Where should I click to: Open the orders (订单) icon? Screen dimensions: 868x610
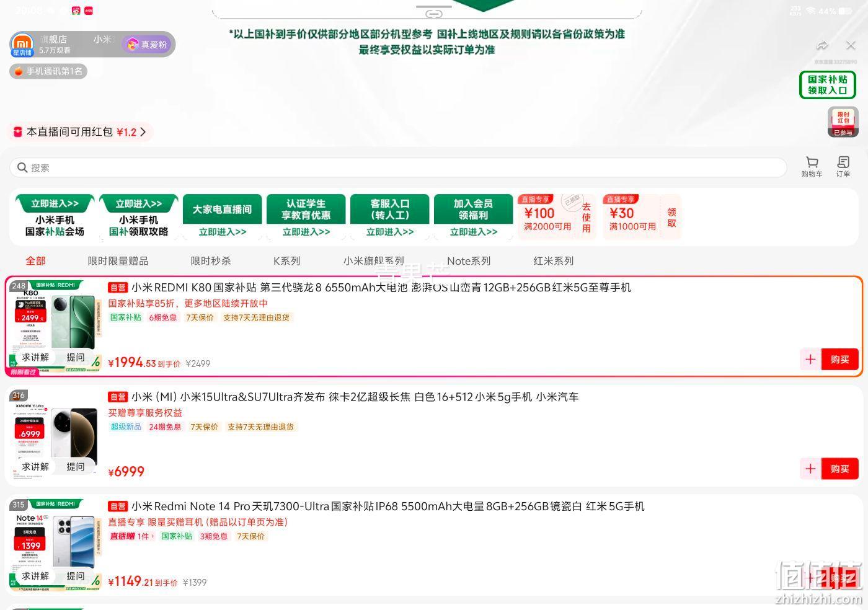843,167
